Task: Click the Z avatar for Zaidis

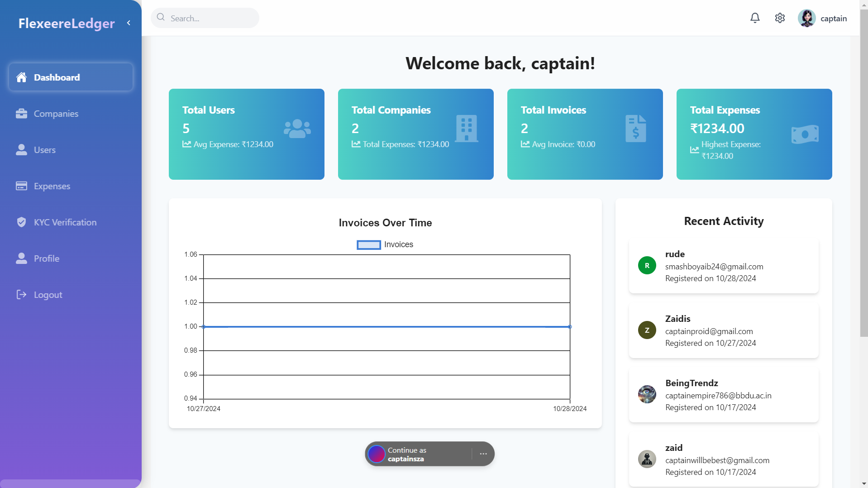Action: click(647, 330)
